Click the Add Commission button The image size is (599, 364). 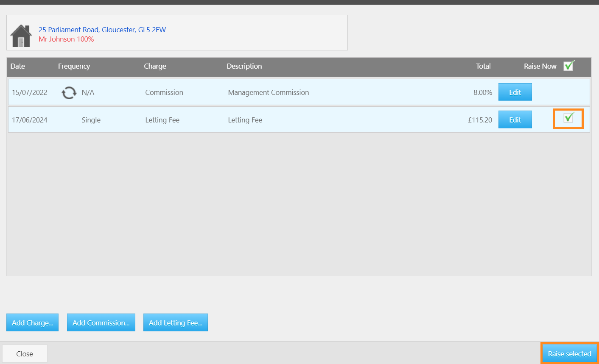tap(101, 322)
